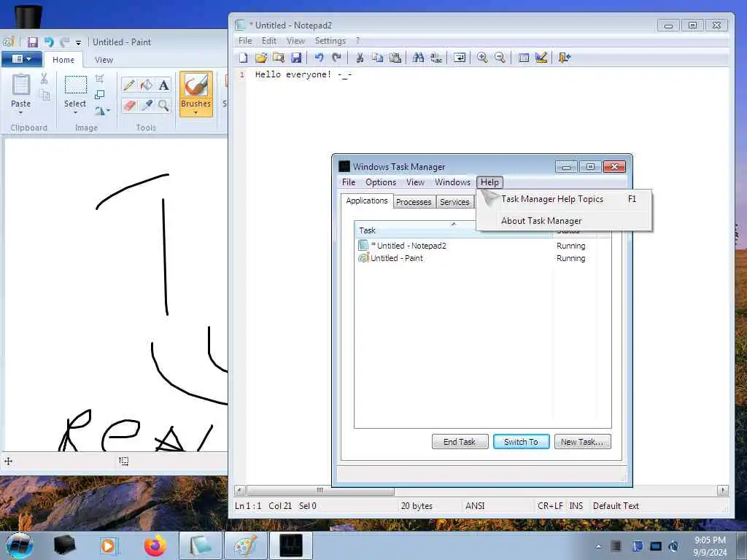Click the Cut scissors in Notepad2 toolbar
The height and width of the screenshot is (560, 747).
coord(360,58)
